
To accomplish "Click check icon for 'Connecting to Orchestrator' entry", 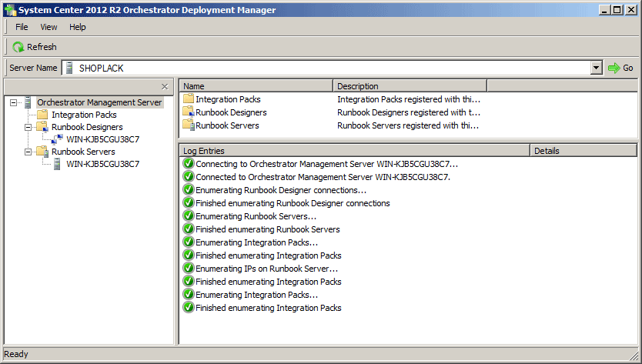I will click(x=189, y=164).
